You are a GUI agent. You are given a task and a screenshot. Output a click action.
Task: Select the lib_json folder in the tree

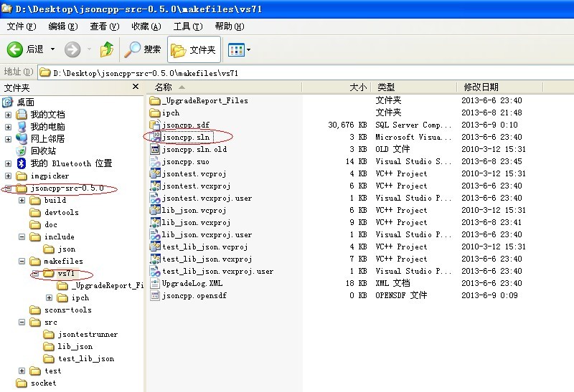coord(68,346)
